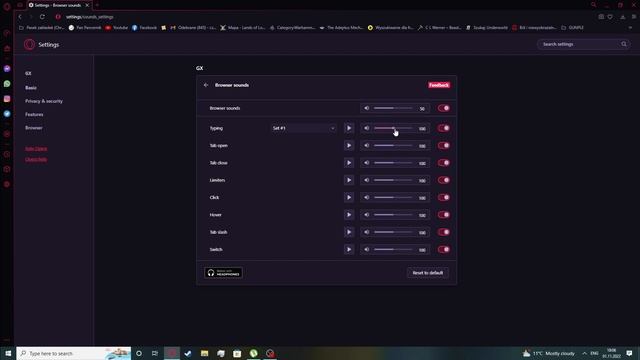
Task: Toggle the Hover sound switch
Action: coord(444,215)
